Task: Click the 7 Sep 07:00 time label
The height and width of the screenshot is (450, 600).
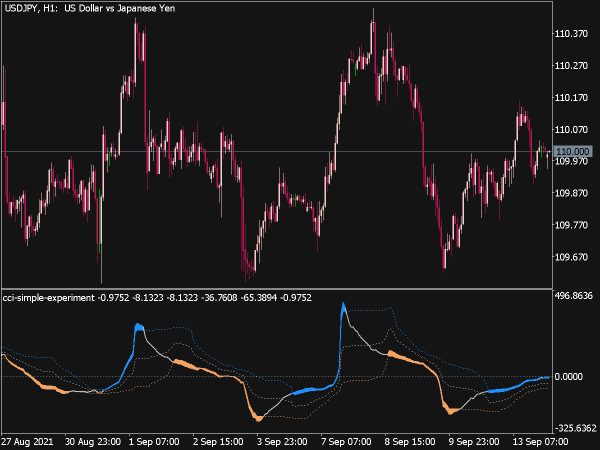Action: 346,442
